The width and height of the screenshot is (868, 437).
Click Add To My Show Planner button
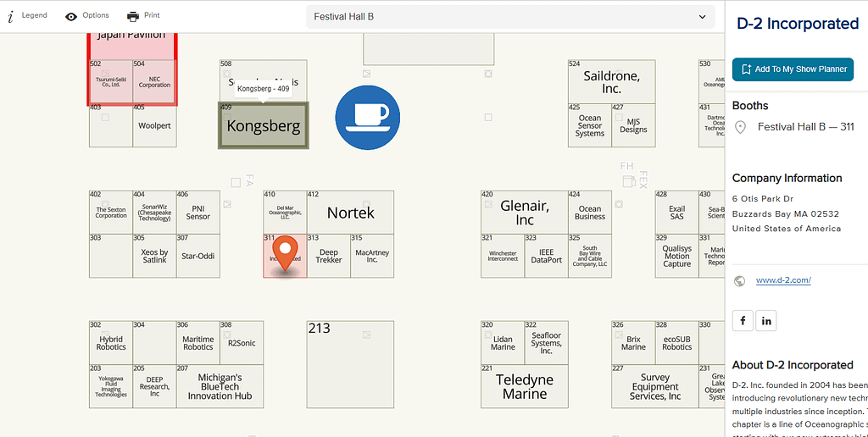(x=793, y=69)
